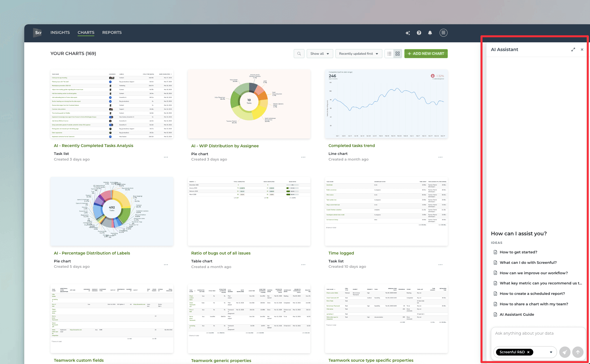Image resolution: width=590 pixels, height=364 pixels.
Task: Open the Show all filter dropdown
Action: (x=320, y=54)
